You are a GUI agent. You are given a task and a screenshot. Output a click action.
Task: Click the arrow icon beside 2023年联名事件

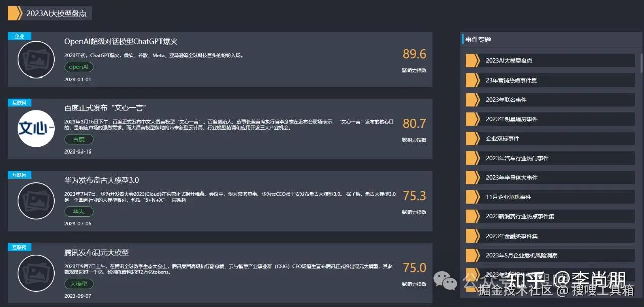point(473,100)
